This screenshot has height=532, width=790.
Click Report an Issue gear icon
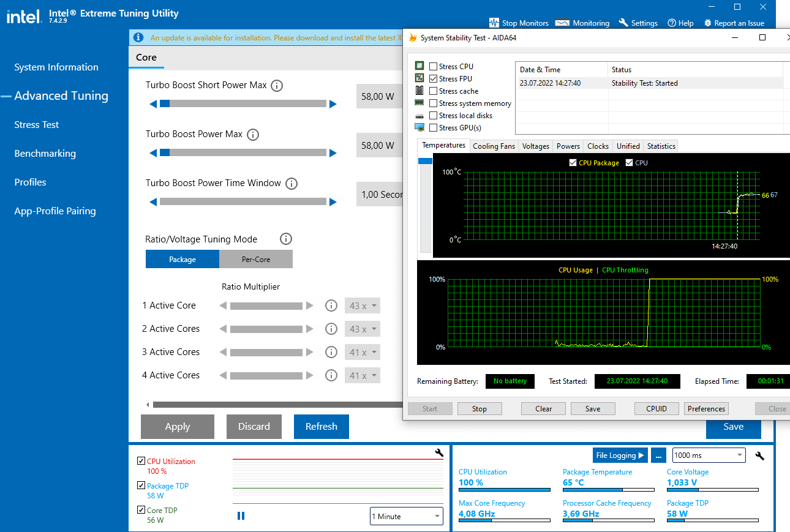708,23
